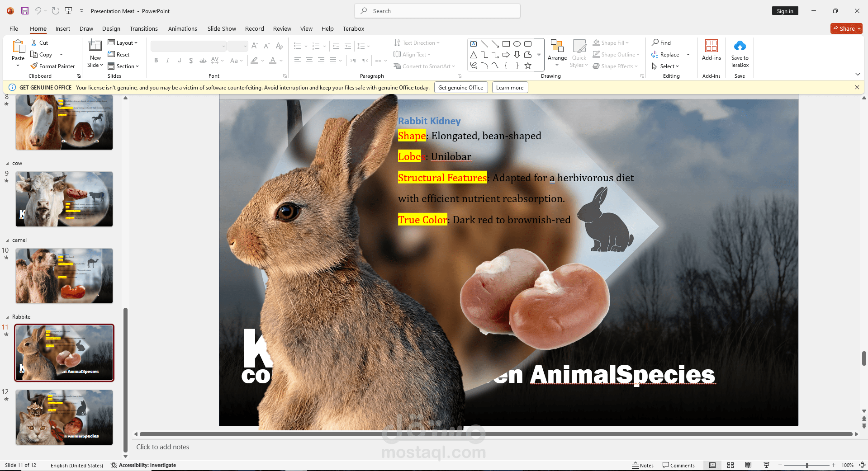Select the star shape in gallery
The width and height of the screenshot is (868, 471).
pos(528,66)
